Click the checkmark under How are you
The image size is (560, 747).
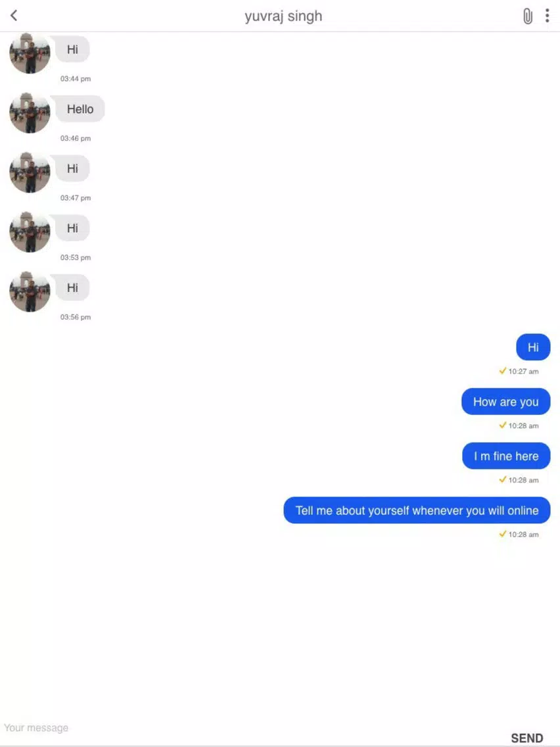(502, 425)
